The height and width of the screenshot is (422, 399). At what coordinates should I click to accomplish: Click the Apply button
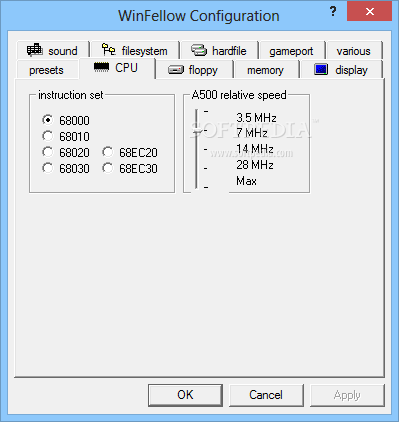[x=347, y=395]
